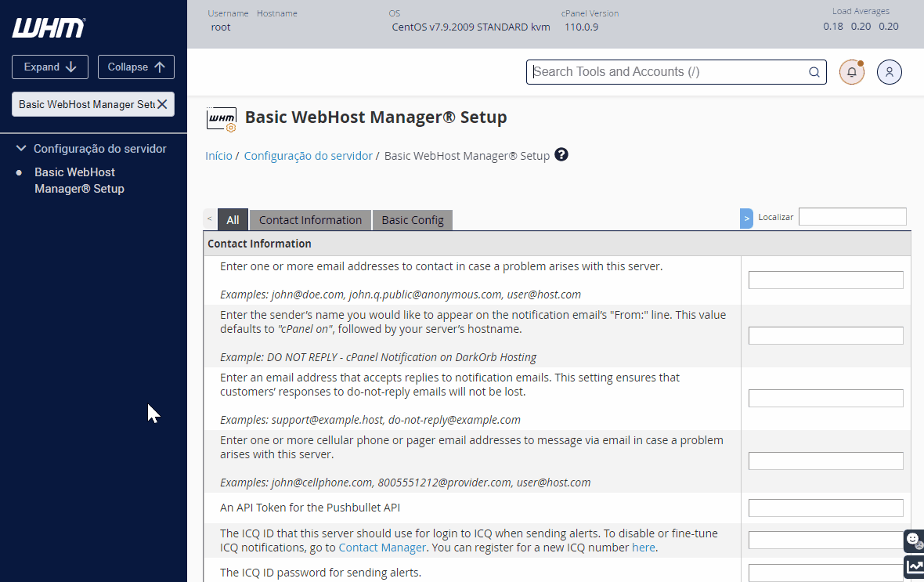This screenshot has width=924, height=582.
Task: Click the Pushbullet API token field
Action: 825,508
